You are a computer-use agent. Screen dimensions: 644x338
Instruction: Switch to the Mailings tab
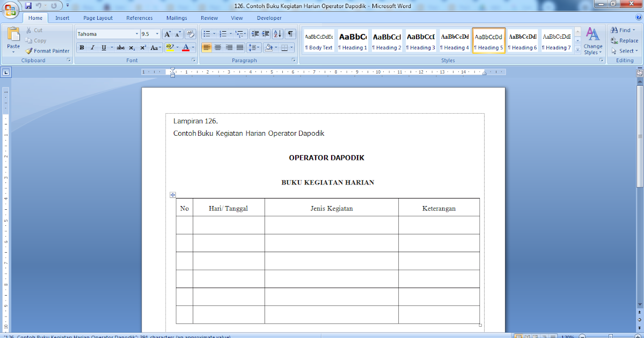(177, 18)
